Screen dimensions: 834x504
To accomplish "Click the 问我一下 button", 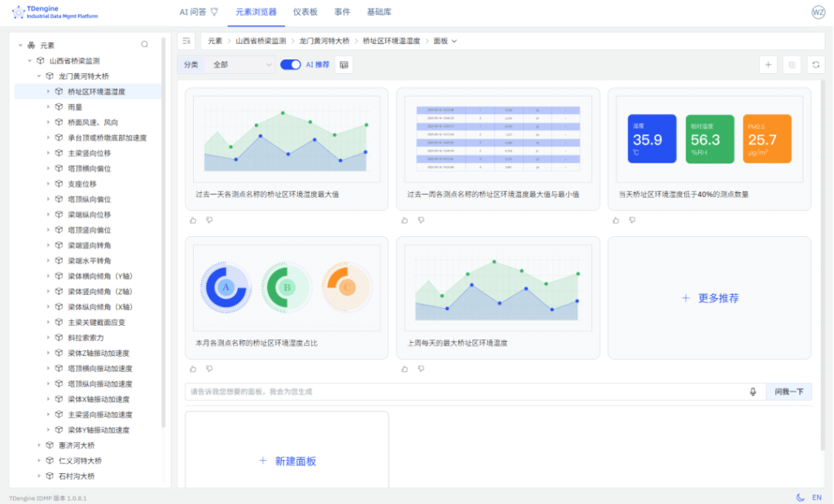I will click(x=788, y=392).
